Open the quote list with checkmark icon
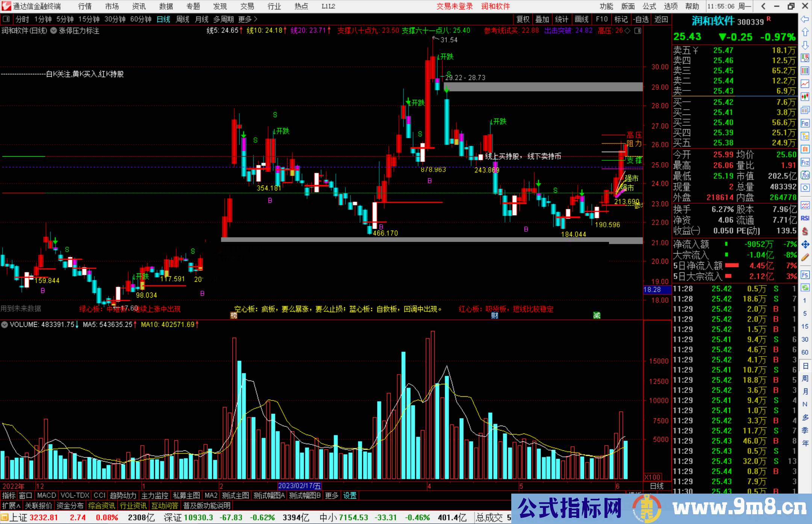The height and width of the screenshot is (524, 812). 805,58
